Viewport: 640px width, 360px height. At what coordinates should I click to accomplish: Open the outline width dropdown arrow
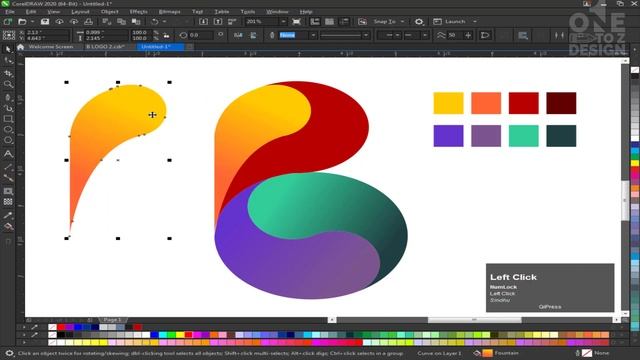[313, 35]
